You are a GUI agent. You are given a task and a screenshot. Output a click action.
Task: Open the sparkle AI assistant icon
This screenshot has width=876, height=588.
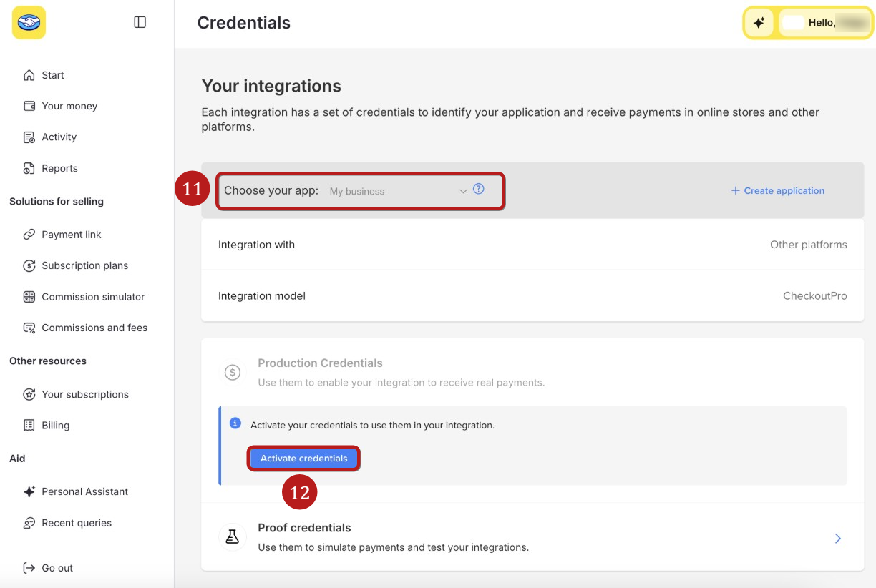tap(759, 23)
